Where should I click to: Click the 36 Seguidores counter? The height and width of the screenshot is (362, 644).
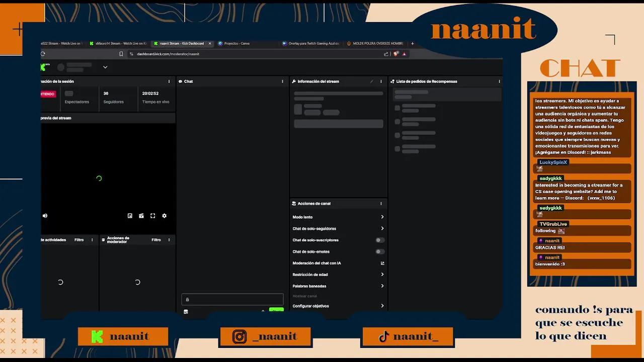(x=113, y=97)
